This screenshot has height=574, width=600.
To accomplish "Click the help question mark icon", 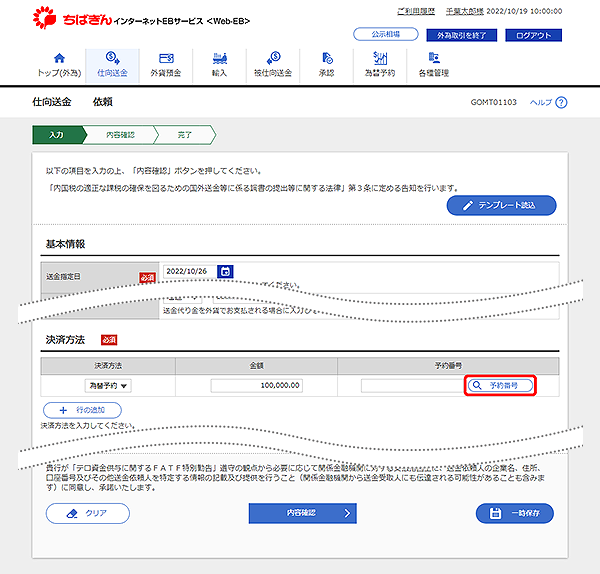I will tap(561, 103).
